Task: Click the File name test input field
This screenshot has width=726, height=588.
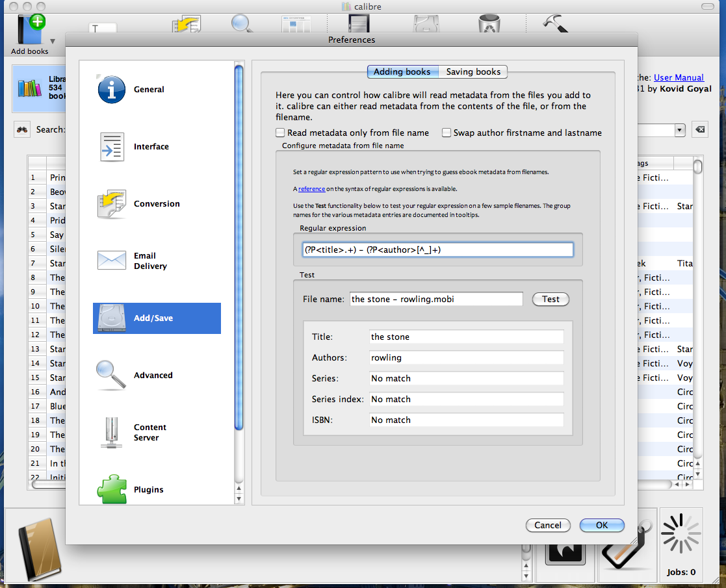Action: point(436,299)
